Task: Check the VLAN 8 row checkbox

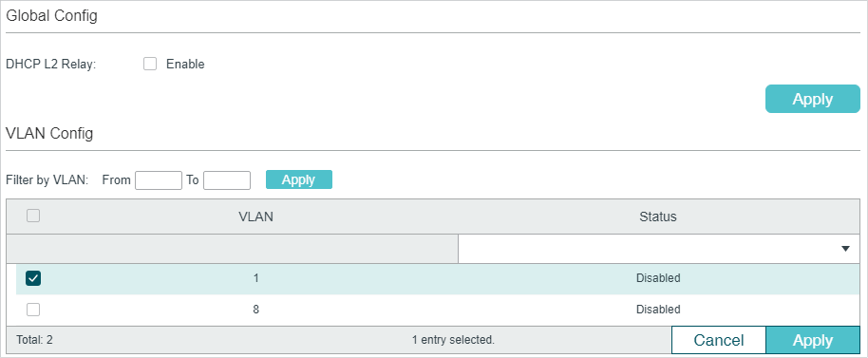Action: point(33,310)
